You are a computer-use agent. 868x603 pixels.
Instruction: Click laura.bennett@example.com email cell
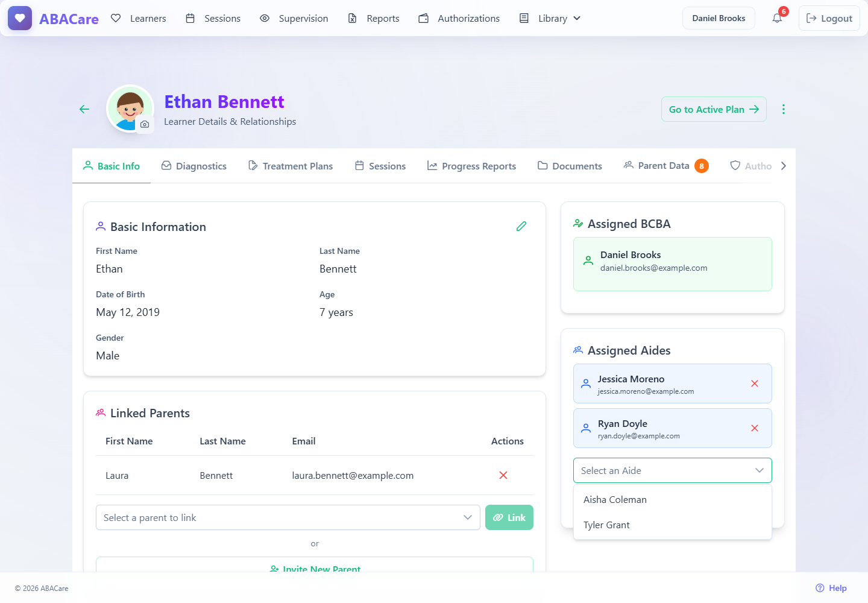[x=353, y=475]
